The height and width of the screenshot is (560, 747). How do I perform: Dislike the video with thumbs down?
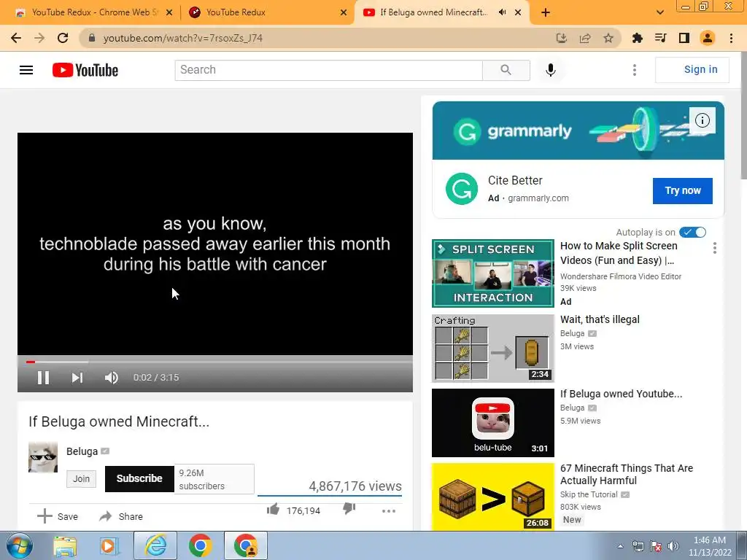tap(349, 509)
